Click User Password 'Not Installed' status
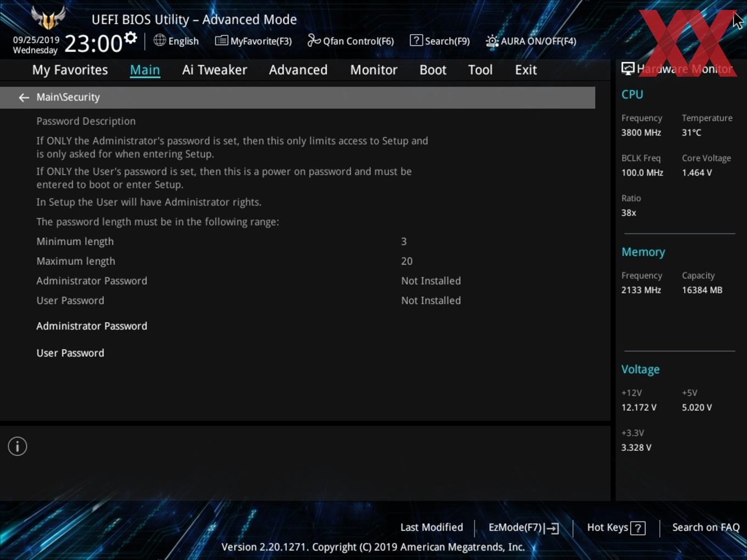The width and height of the screenshot is (747, 560). coord(431,301)
